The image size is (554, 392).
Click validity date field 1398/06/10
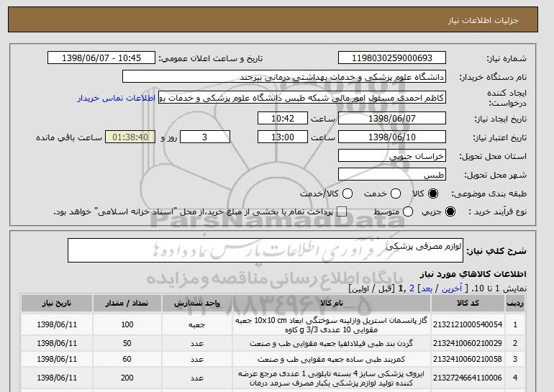pos(392,137)
